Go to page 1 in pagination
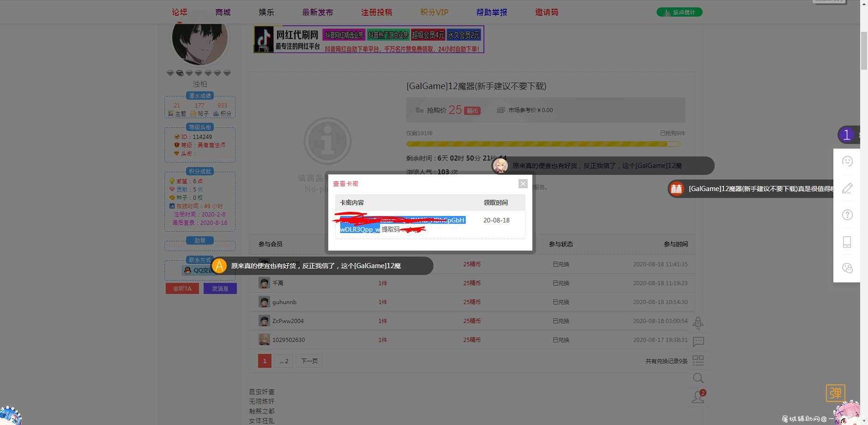Viewport: 868px width, 425px height. point(265,361)
